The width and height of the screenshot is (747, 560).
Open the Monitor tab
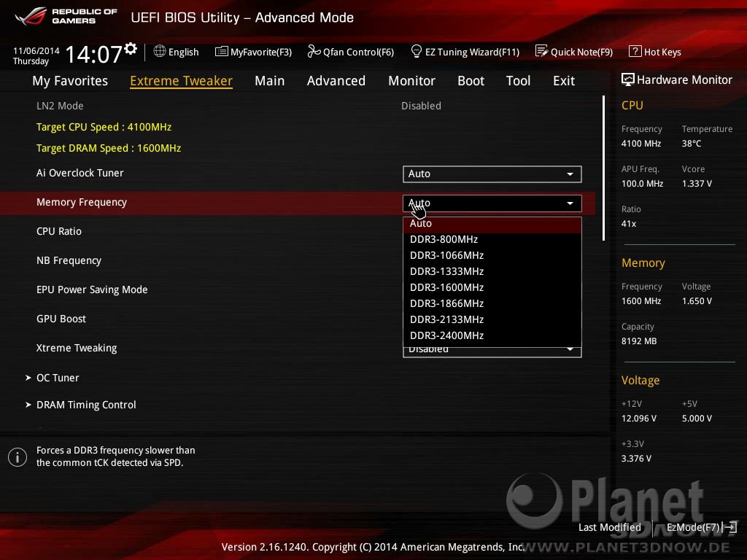click(x=411, y=81)
